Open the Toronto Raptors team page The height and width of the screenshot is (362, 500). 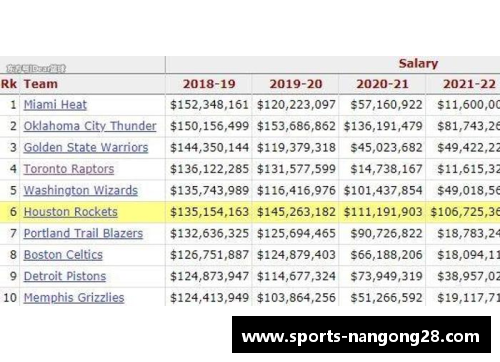69,169
